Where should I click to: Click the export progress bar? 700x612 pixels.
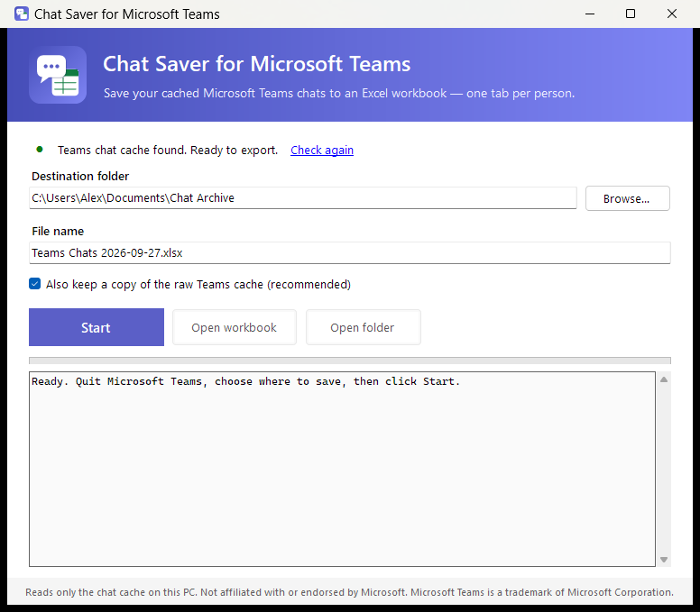point(350,361)
